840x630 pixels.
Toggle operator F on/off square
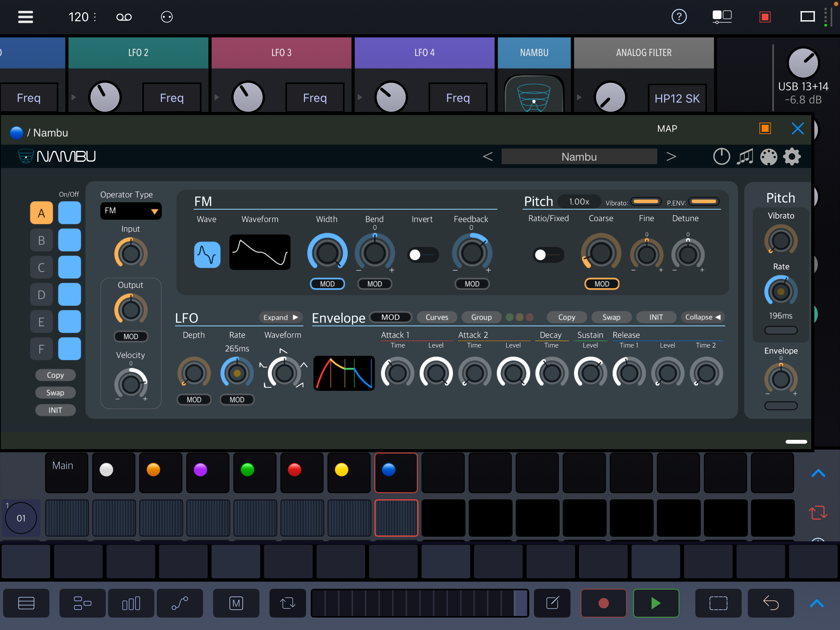[x=70, y=349]
